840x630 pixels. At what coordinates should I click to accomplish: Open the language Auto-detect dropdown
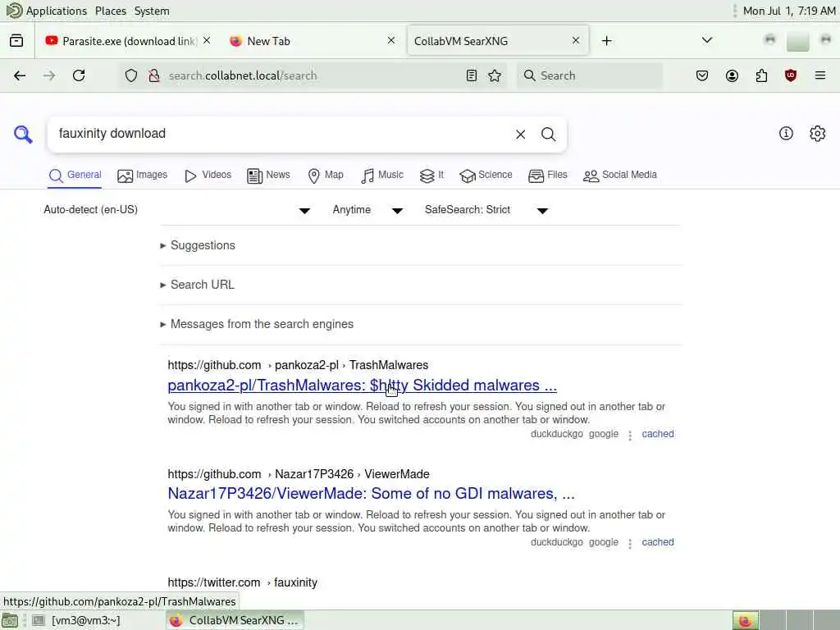[177, 210]
